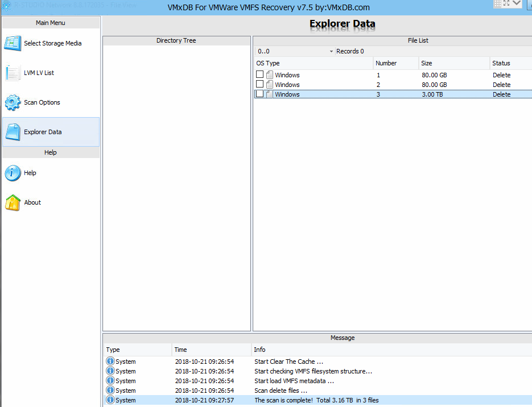Click the Delete status in row 2
Viewport: 532px width, 407px height.
click(501, 85)
